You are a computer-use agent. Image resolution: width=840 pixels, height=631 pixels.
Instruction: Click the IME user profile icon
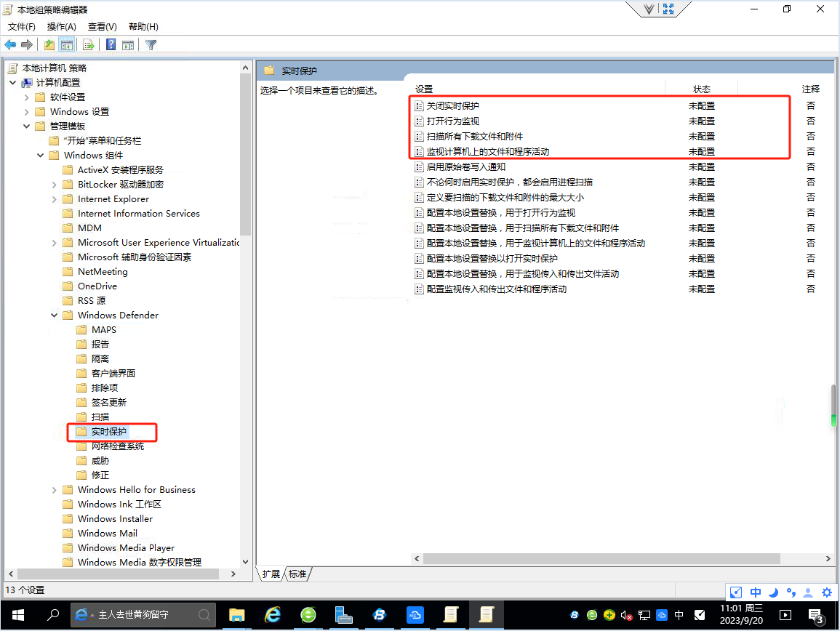click(x=808, y=592)
